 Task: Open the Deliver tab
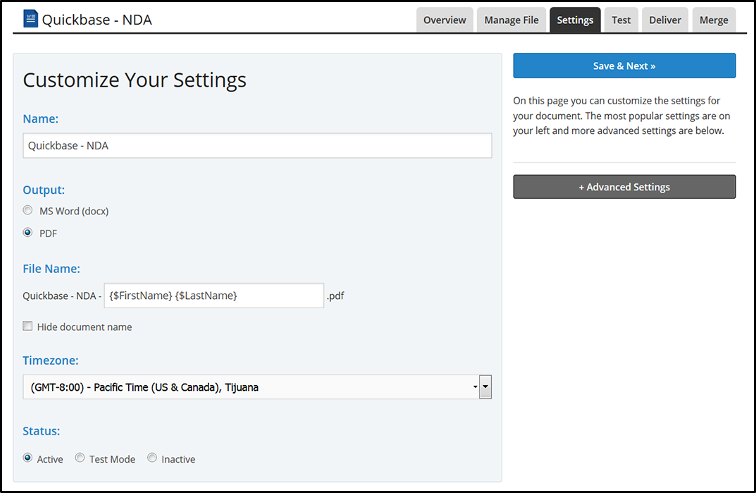pos(665,20)
